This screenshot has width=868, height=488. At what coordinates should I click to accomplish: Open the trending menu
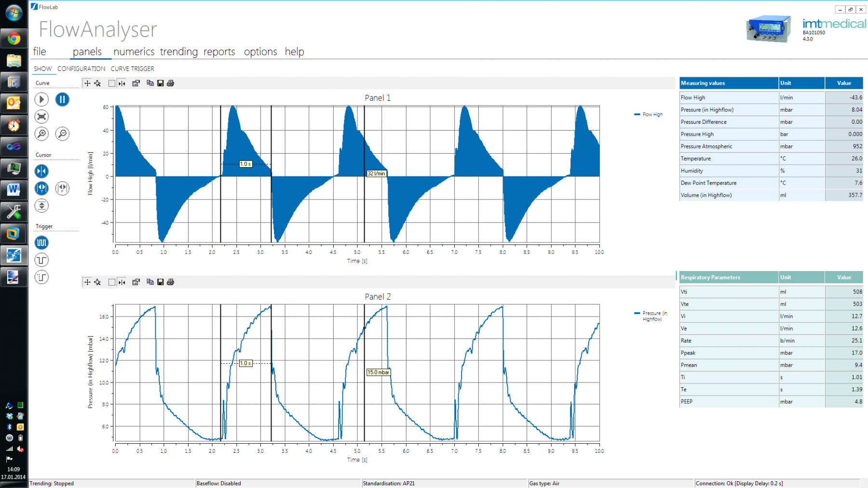(178, 52)
